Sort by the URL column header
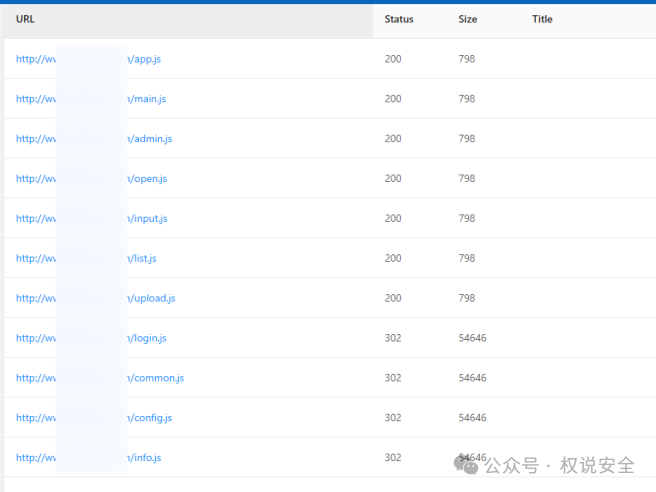656x492 pixels. 25,19
